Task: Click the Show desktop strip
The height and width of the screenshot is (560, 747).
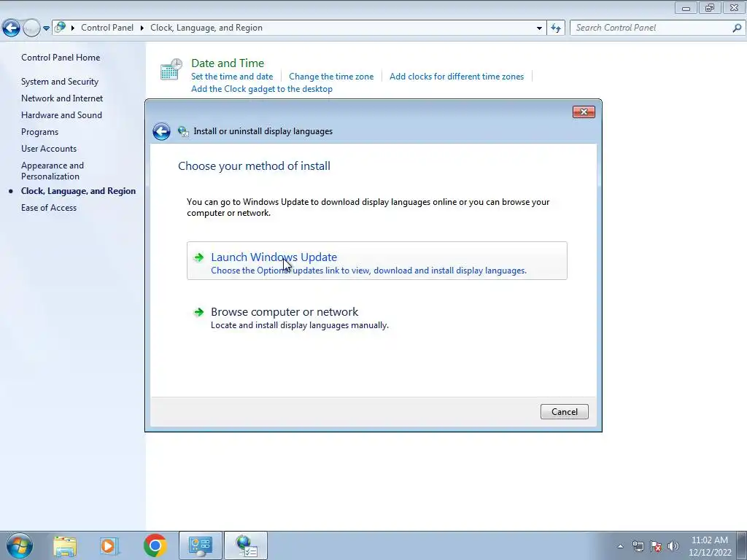Action: coord(741,545)
